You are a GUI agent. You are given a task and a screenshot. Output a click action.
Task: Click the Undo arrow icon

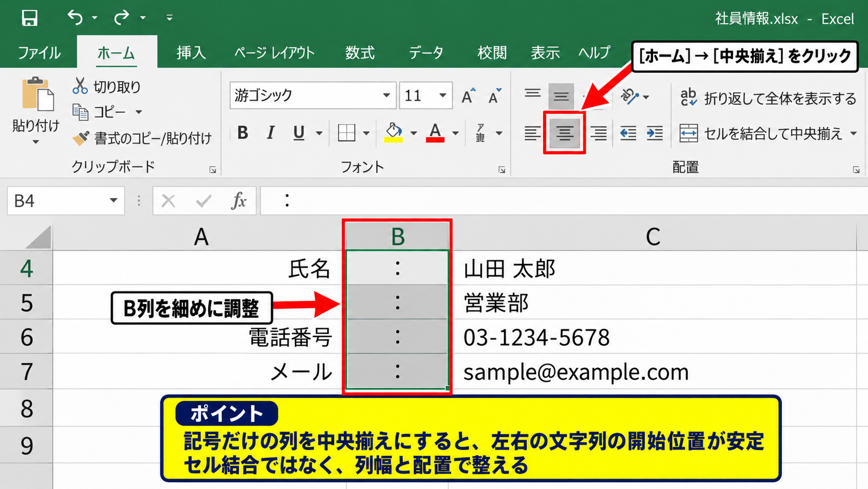(75, 18)
